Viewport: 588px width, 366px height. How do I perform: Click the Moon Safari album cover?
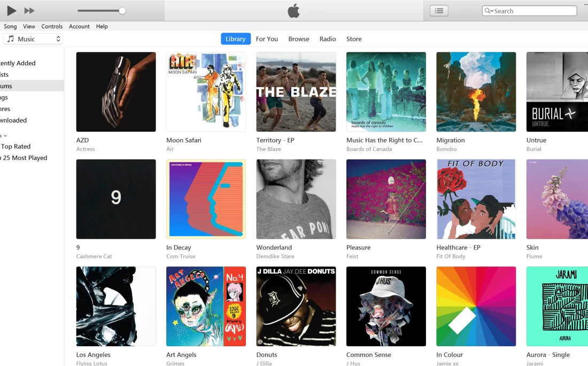206,92
